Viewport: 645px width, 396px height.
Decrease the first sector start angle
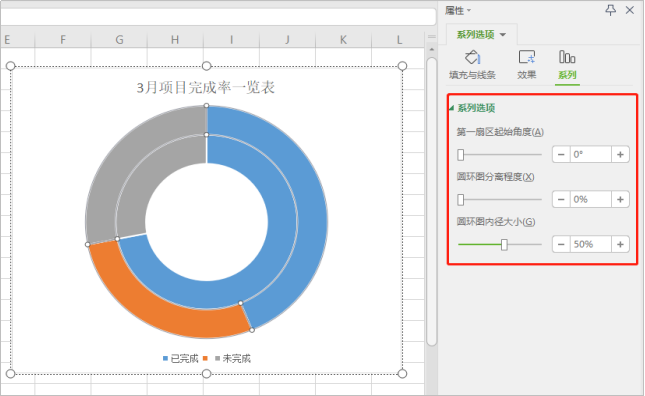(x=561, y=155)
